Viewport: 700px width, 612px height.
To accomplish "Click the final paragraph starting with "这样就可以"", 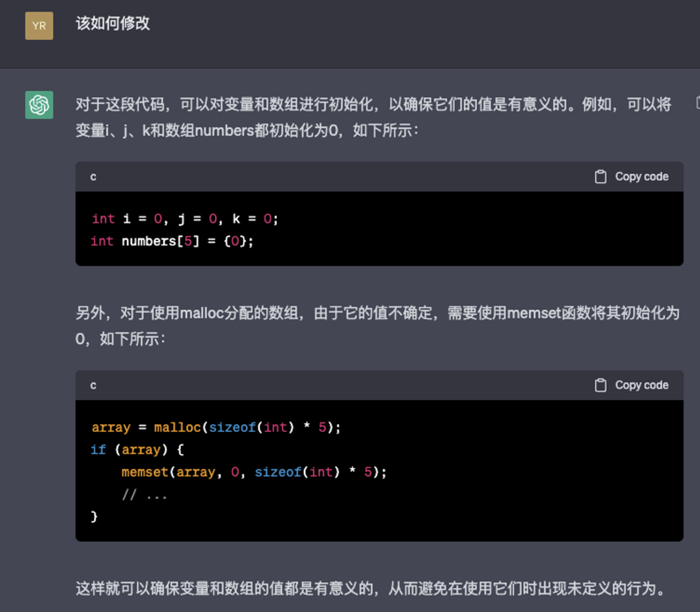I will point(370,589).
